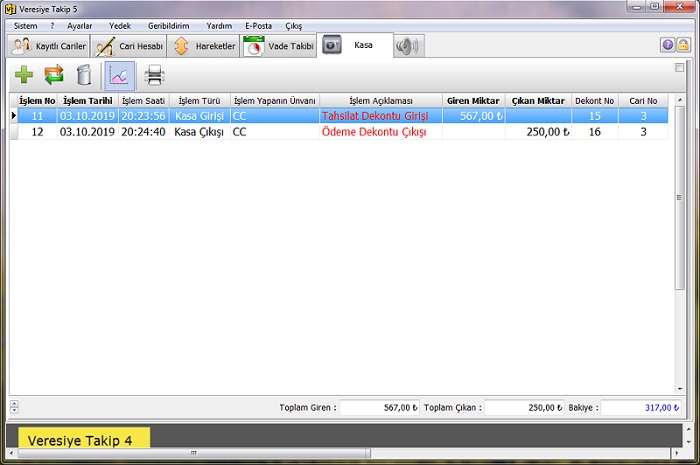Open the Yardım menu
Screen dimensions: 700x465
[219, 26]
